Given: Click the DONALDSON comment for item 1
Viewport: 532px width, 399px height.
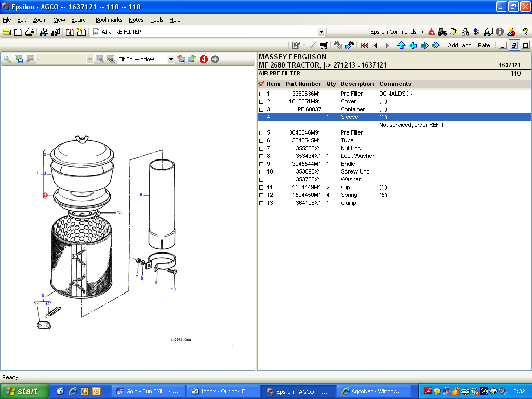Looking at the screenshot, I should click(x=396, y=94).
